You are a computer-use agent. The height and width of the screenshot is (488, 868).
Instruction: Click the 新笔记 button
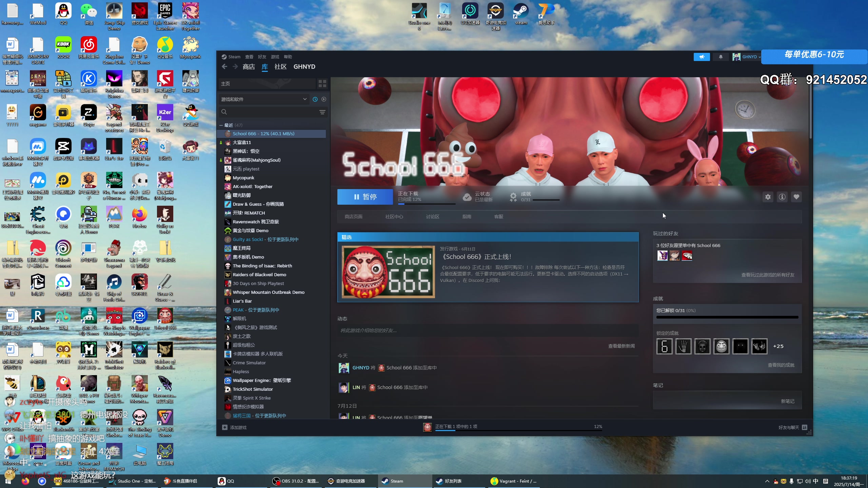point(788,402)
